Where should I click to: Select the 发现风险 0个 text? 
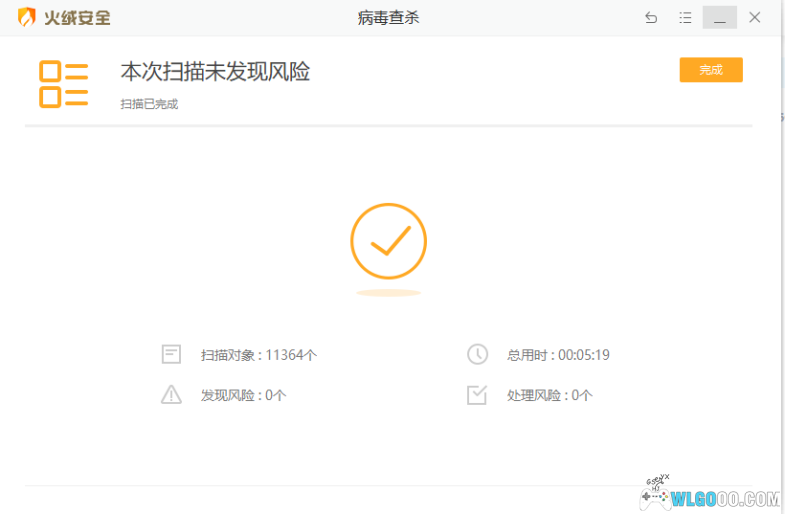[243, 396]
